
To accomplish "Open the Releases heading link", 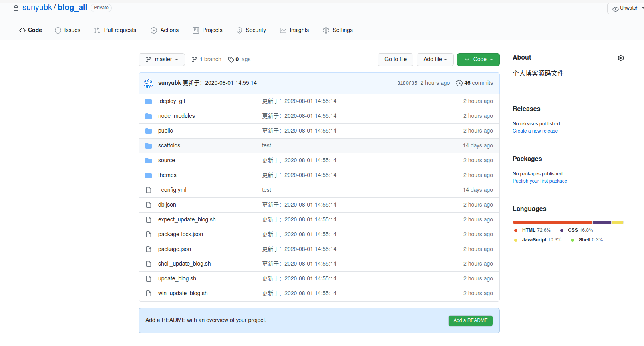I will (x=526, y=109).
